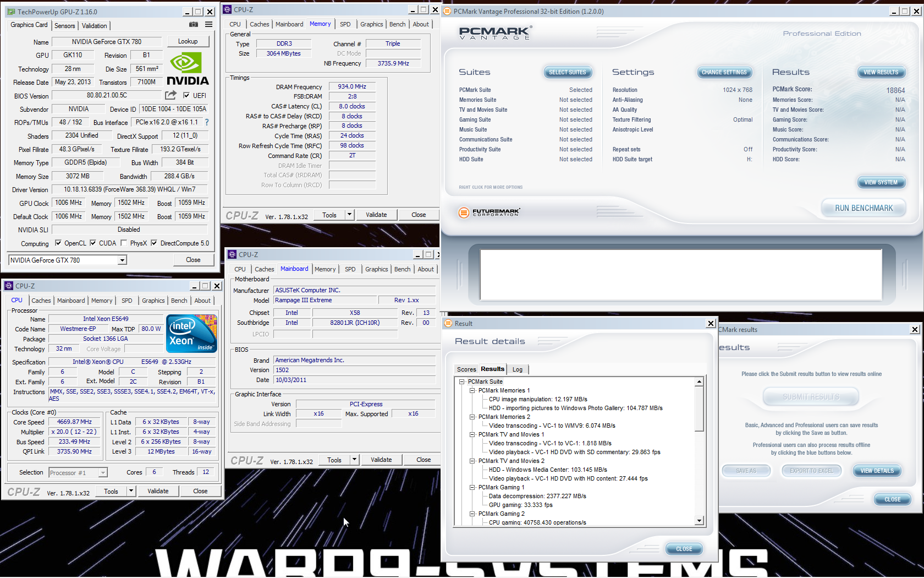Collapse the PCMark Memories 1 node
Screen dimensions: 924x578
tap(472, 390)
